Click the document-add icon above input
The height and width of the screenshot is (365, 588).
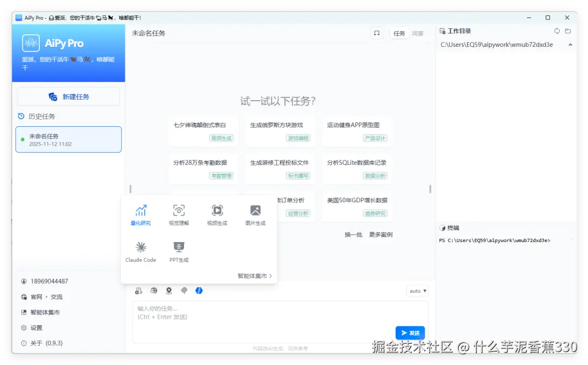click(x=139, y=291)
